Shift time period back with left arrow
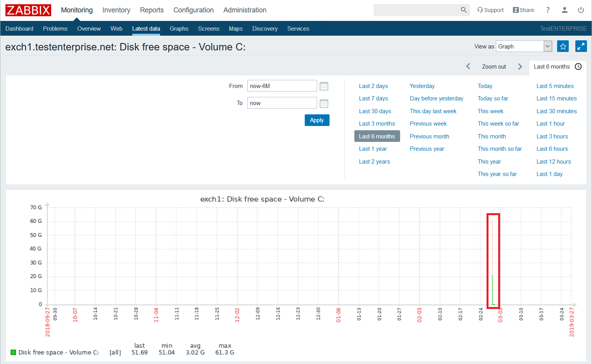 click(x=468, y=67)
